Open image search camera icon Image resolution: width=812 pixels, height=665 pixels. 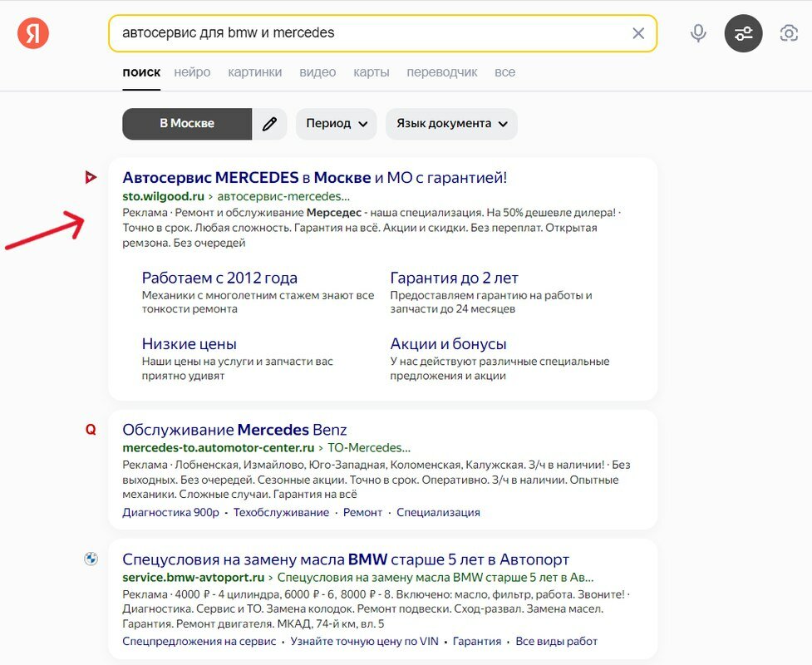coord(788,33)
